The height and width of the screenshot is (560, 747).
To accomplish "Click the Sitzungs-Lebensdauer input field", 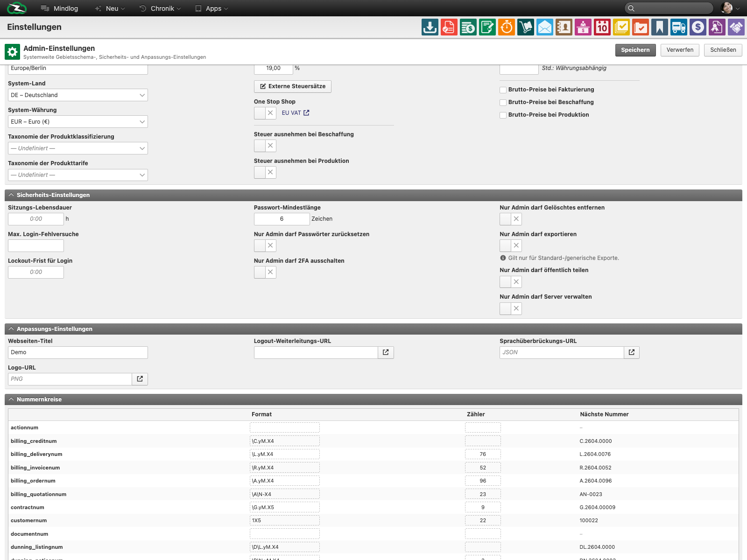I will click(36, 219).
